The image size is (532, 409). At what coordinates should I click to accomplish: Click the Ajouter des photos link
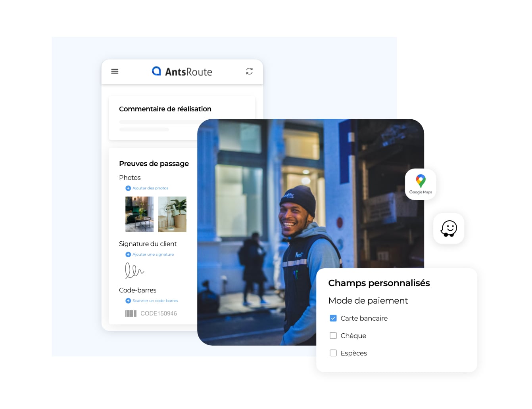150,188
